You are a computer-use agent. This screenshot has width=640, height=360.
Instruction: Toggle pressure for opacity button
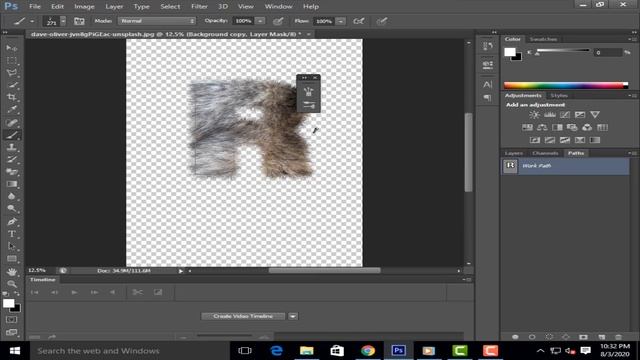pos(278,21)
